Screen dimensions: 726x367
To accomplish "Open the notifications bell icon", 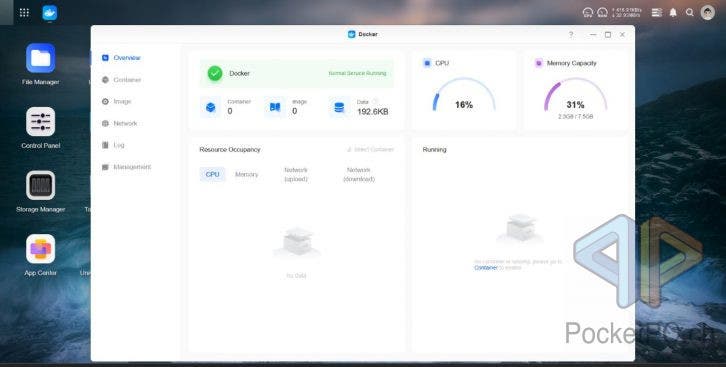I will point(673,12).
